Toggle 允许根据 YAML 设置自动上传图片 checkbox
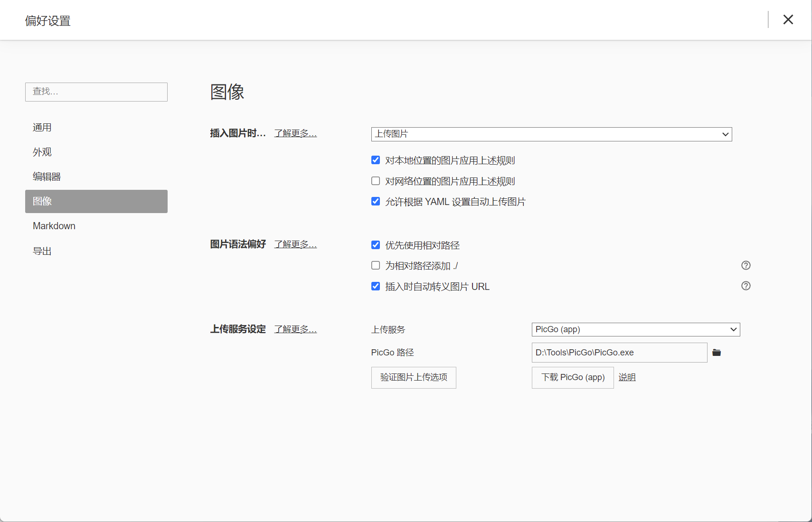This screenshot has height=522, width=812. 376,201
